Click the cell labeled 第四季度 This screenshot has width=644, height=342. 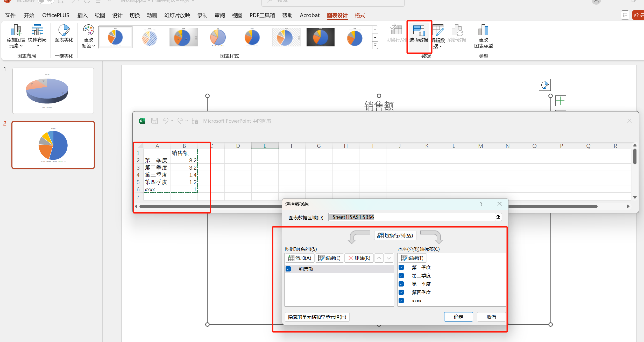[157, 182]
